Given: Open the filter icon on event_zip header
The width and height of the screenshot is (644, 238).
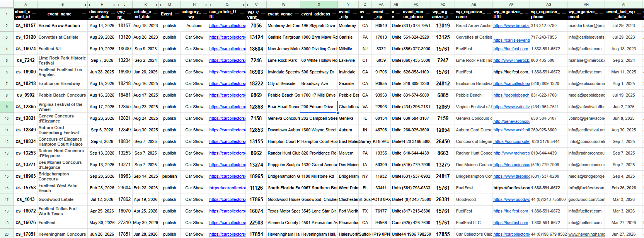Looking at the screenshot, I should point(388,14).
